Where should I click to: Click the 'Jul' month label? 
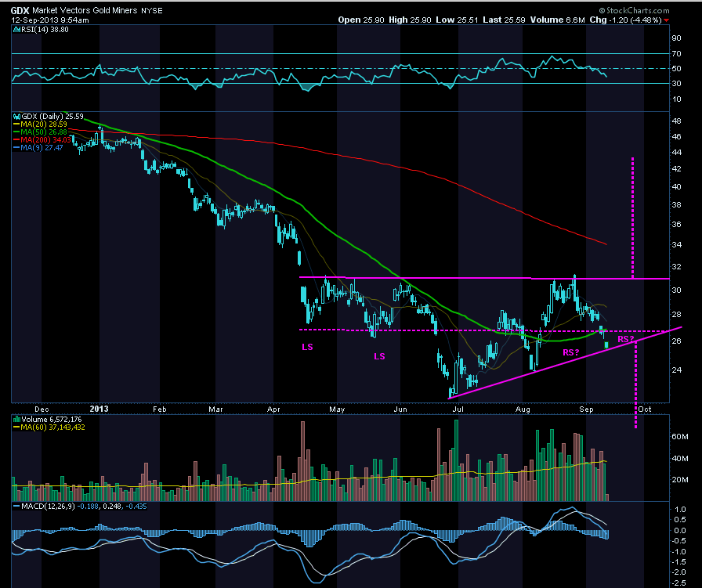458,409
